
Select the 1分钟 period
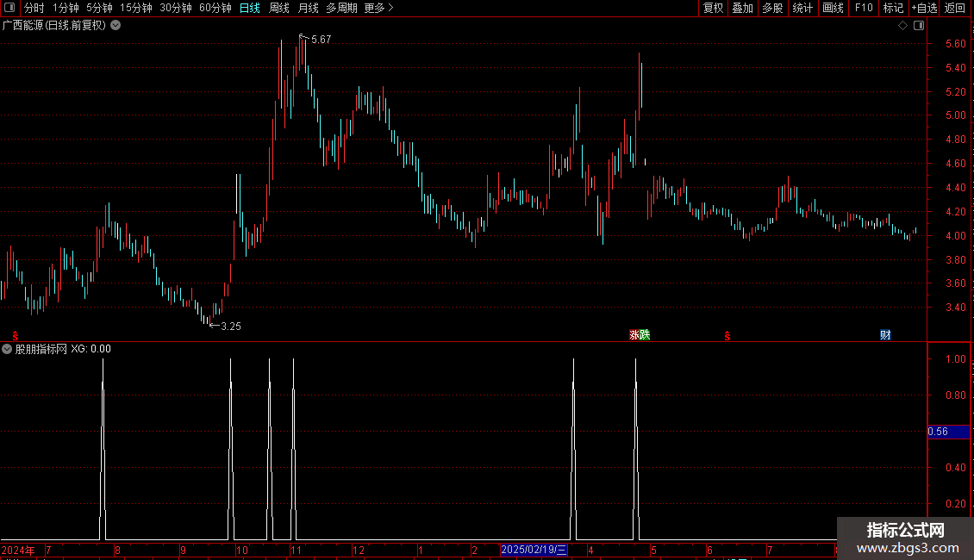[x=66, y=8]
